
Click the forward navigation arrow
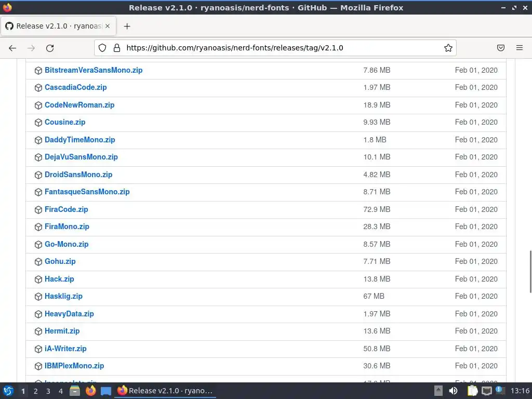[31, 48]
